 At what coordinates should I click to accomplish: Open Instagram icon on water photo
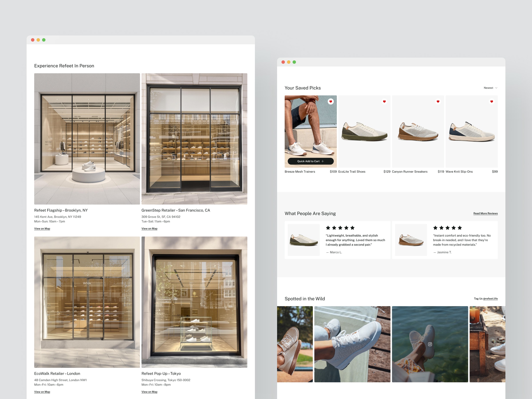[x=430, y=344]
